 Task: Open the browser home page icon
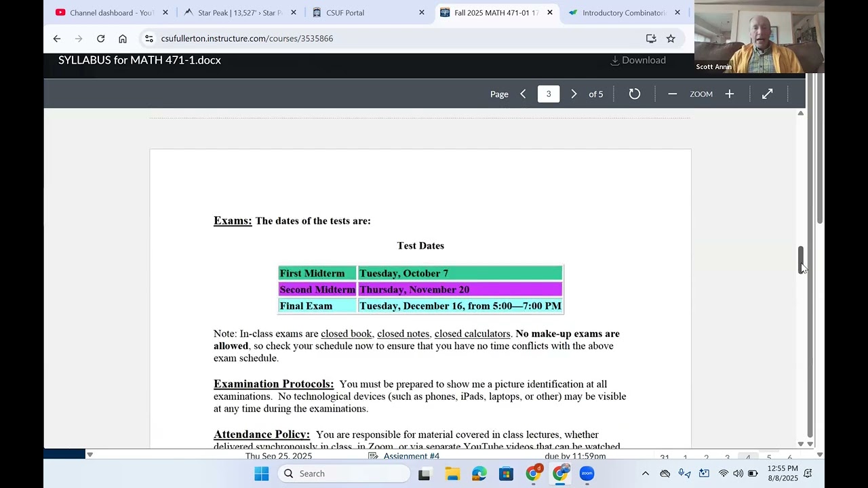point(123,39)
